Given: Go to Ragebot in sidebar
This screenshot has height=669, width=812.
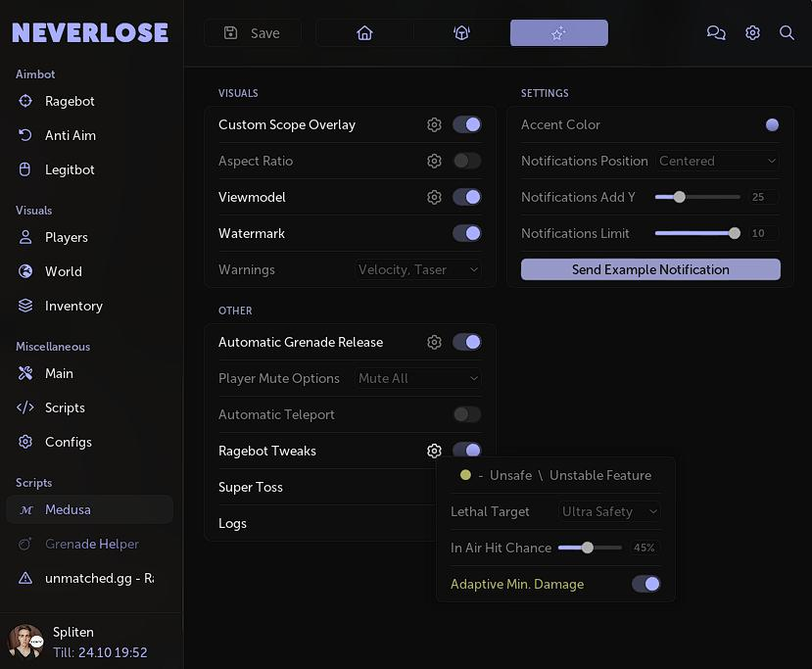Looking at the screenshot, I should coord(70,102).
